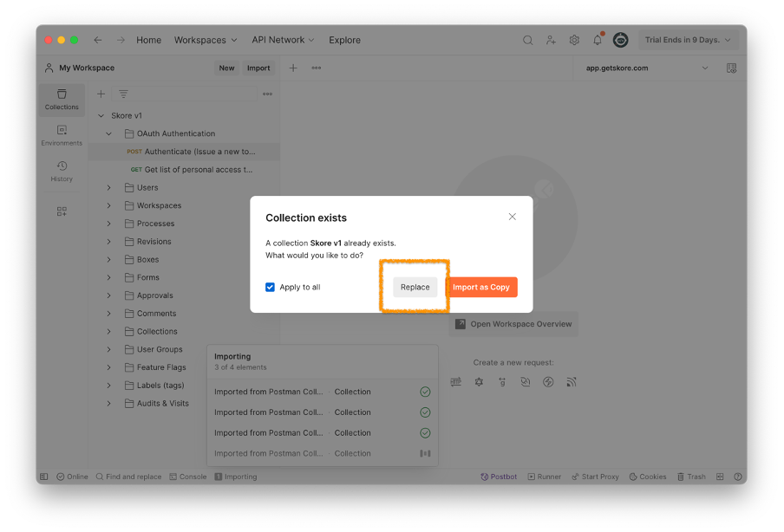Open Cookies manager

point(648,477)
